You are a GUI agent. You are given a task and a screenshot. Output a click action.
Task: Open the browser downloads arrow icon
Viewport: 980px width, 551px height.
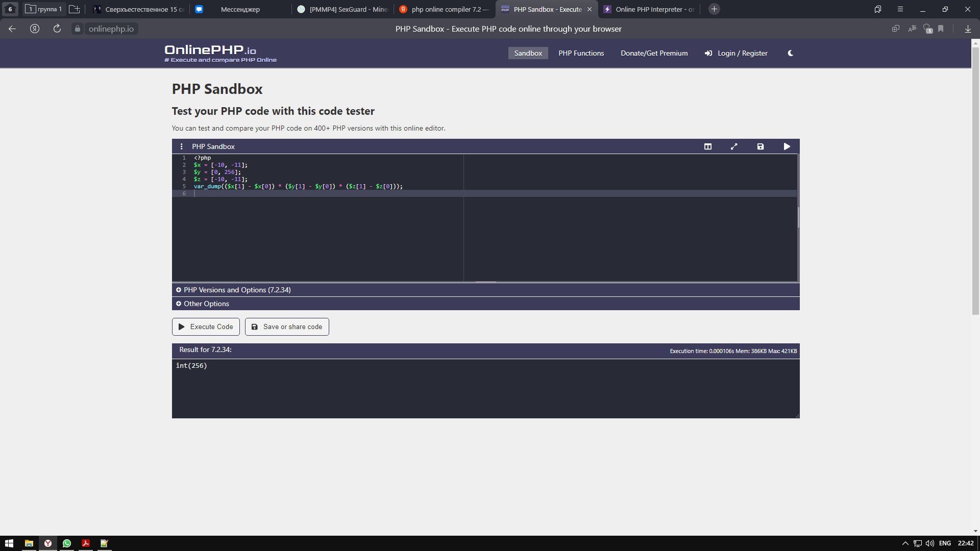pos(967,29)
